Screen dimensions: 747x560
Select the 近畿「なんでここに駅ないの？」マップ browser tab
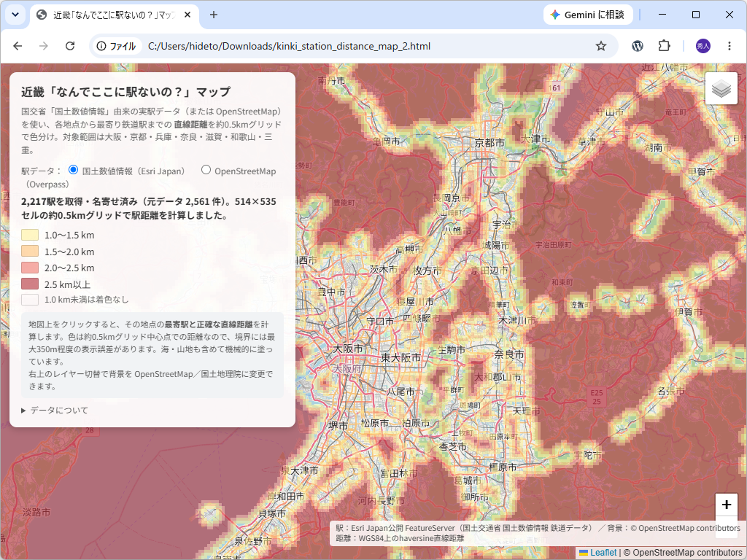[115, 15]
